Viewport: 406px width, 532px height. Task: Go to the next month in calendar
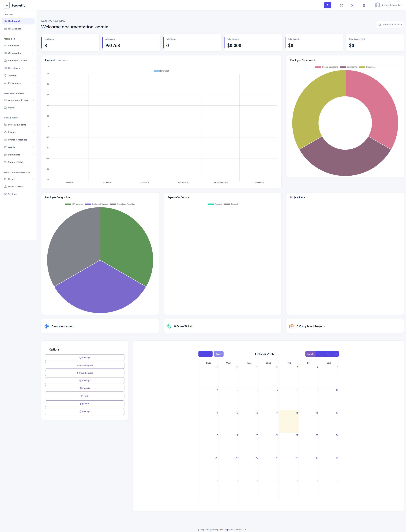tap(209, 354)
